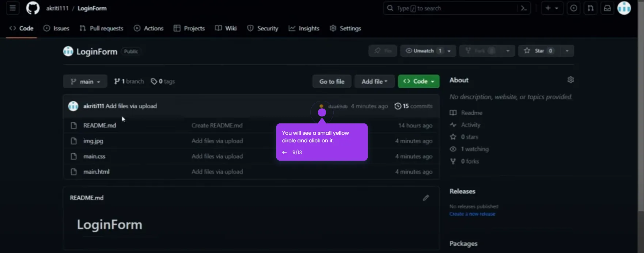Click the akriti111 avatar in commit row
This screenshot has width=644, height=253.
[x=73, y=106]
